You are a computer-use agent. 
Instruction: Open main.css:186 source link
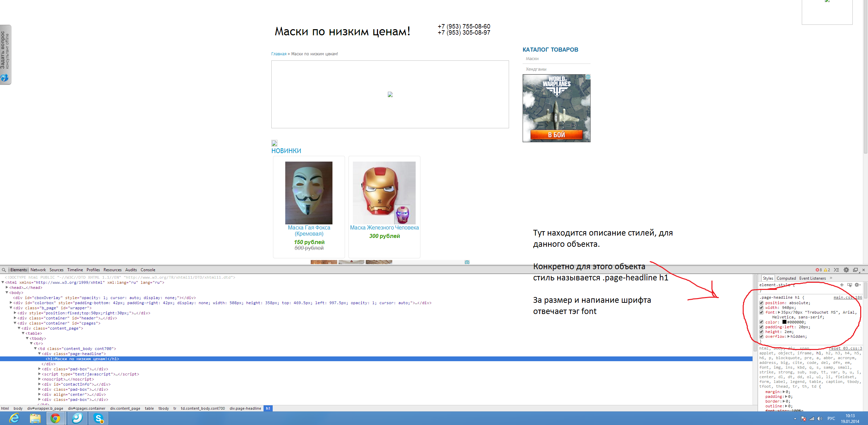(848, 297)
